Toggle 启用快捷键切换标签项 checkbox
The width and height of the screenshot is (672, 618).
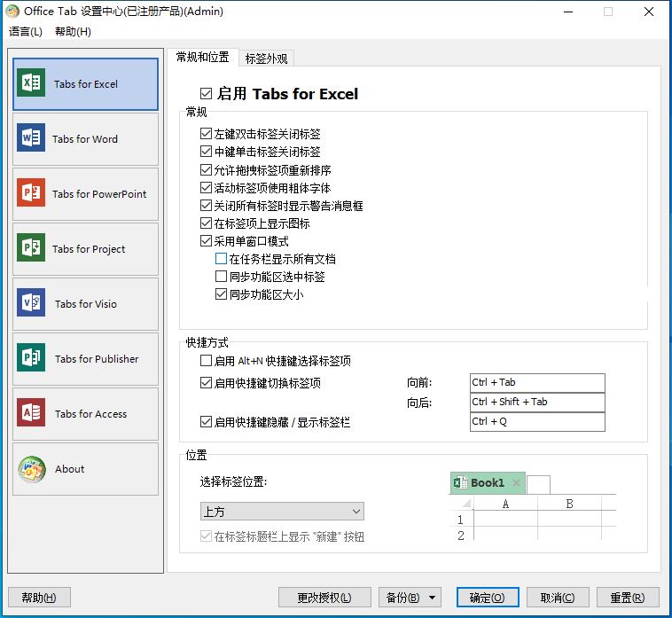(206, 382)
